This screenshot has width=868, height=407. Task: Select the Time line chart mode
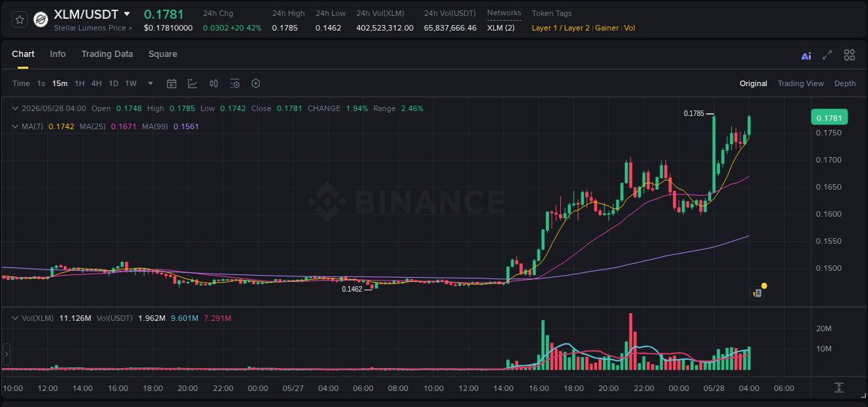pos(21,83)
